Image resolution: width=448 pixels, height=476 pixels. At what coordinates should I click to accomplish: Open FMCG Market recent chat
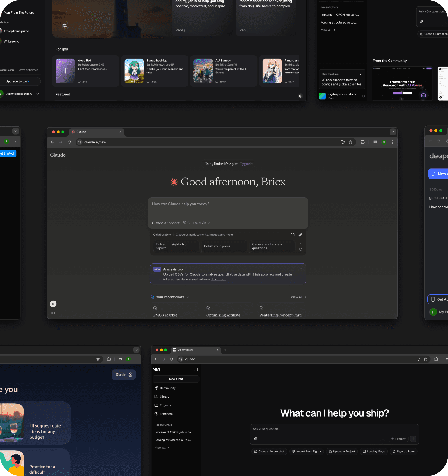click(x=175, y=311)
